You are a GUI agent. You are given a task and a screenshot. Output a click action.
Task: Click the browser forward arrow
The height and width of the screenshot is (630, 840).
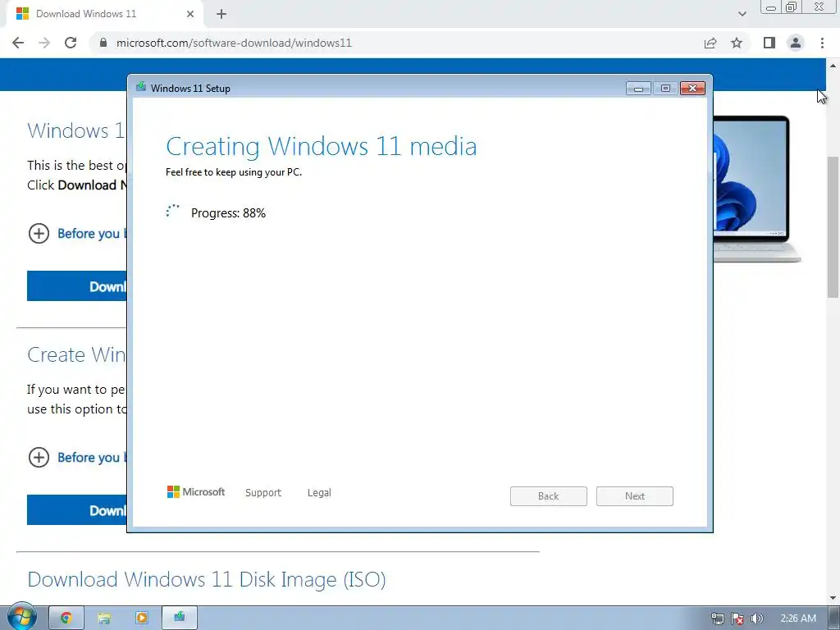click(x=44, y=43)
